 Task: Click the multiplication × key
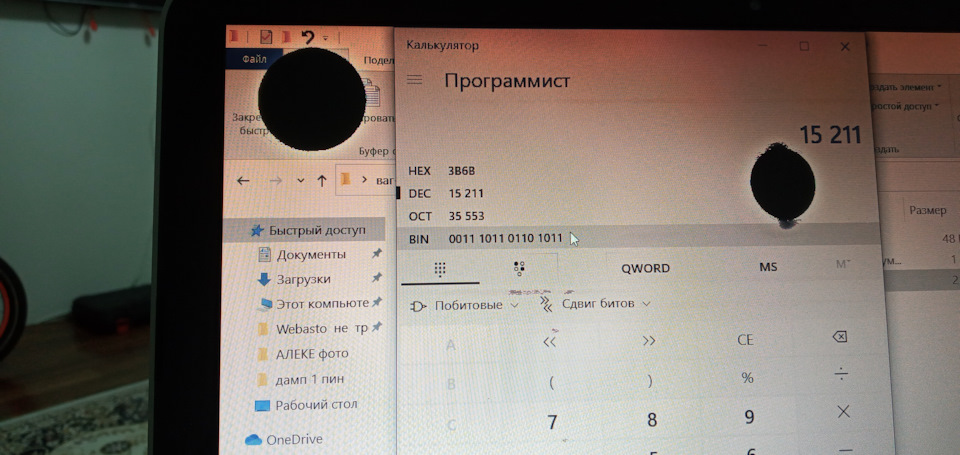tap(843, 412)
